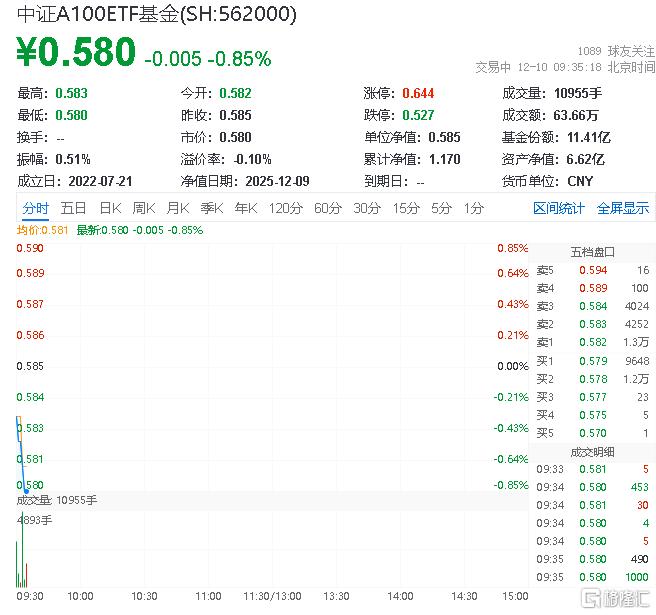Click the fund title 中证A100ETF基金(SH:562000)

coord(157,14)
